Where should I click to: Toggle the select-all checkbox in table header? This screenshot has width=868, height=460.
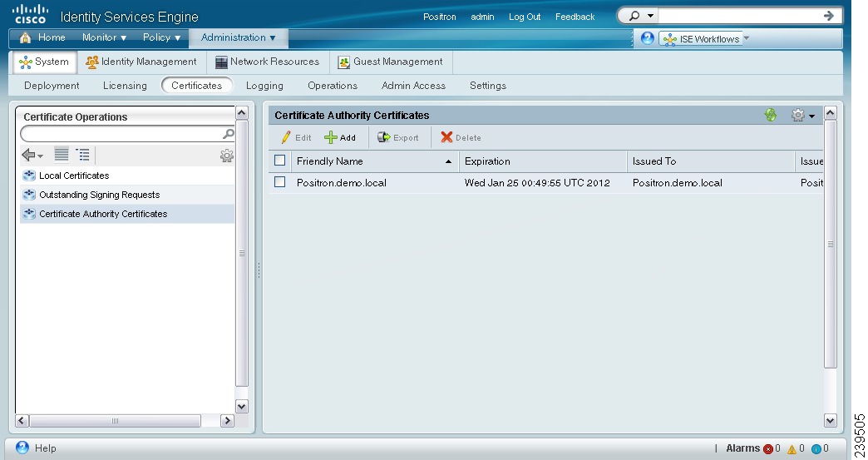point(279,161)
